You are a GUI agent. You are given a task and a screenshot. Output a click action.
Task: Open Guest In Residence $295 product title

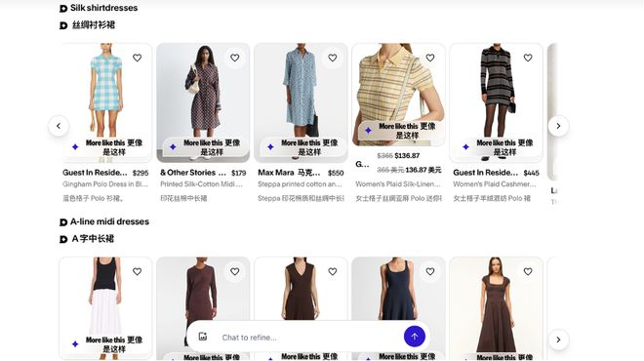tap(96, 173)
